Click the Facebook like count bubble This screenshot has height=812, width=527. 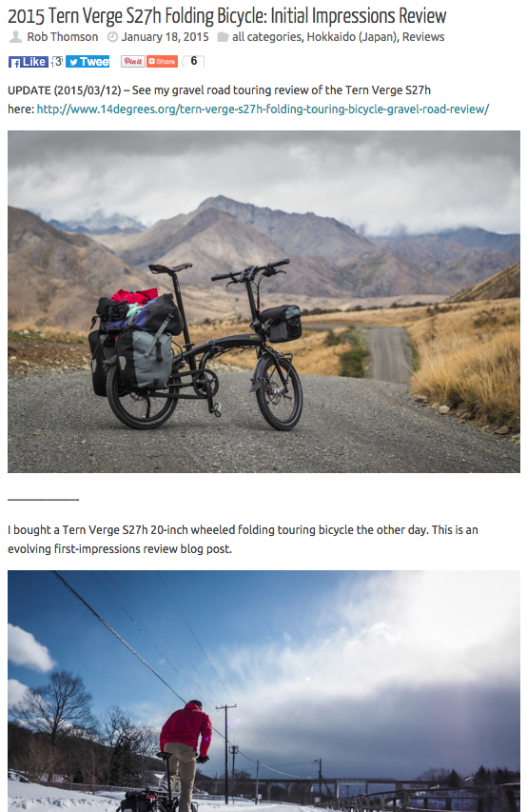pos(57,62)
